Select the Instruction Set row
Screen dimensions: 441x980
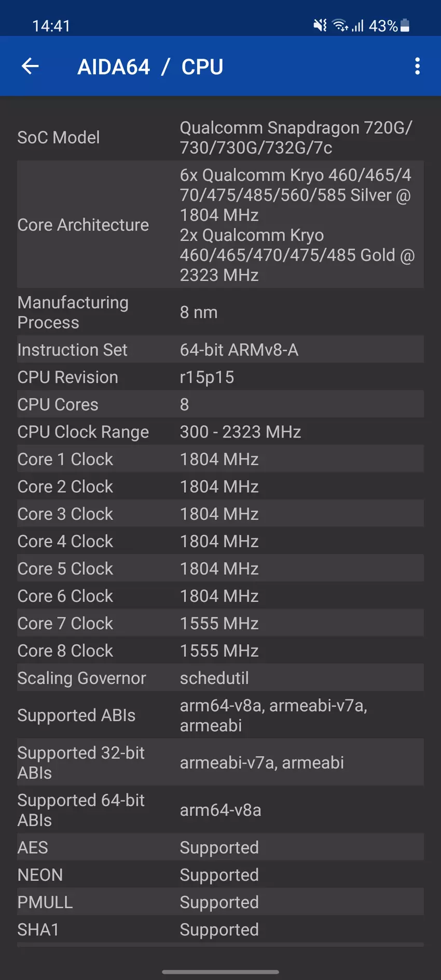220,350
